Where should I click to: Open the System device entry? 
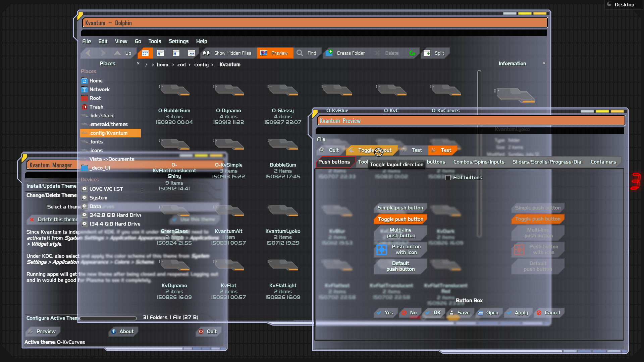(110, 198)
